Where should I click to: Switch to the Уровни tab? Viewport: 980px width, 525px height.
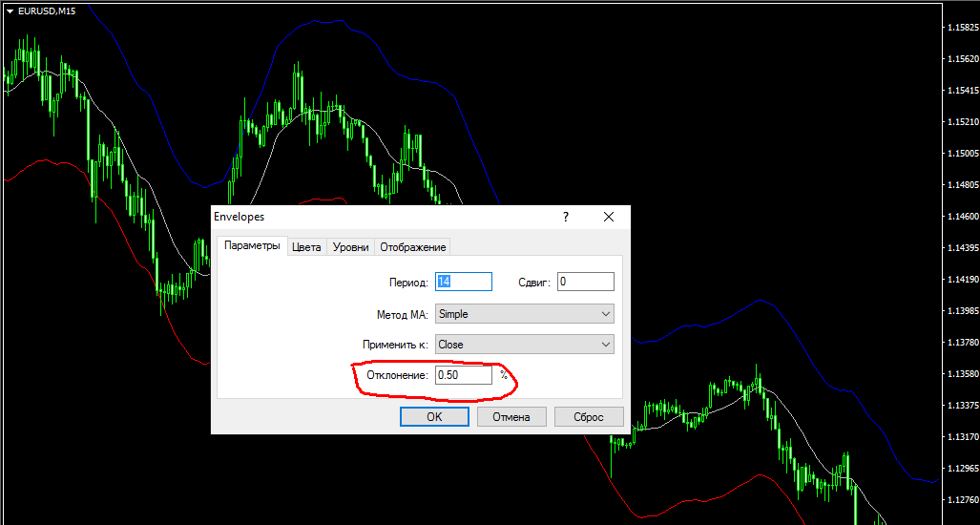click(x=350, y=247)
